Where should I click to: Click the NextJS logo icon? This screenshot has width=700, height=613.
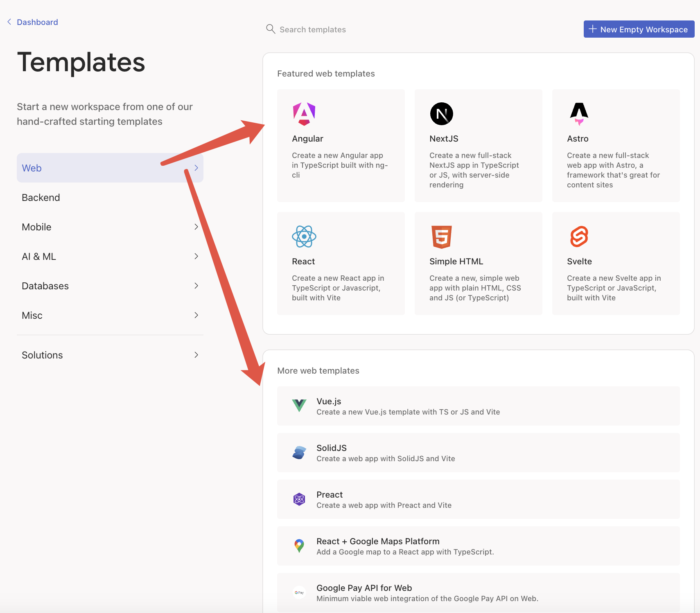click(442, 114)
